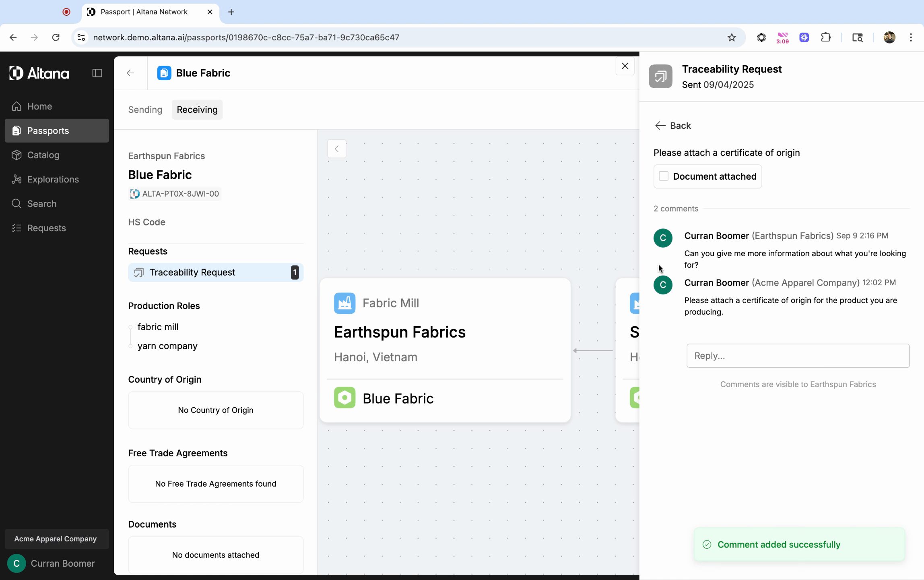Collapse the passport details panel chevron
Image resolution: width=924 pixels, height=580 pixels.
point(337,149)
